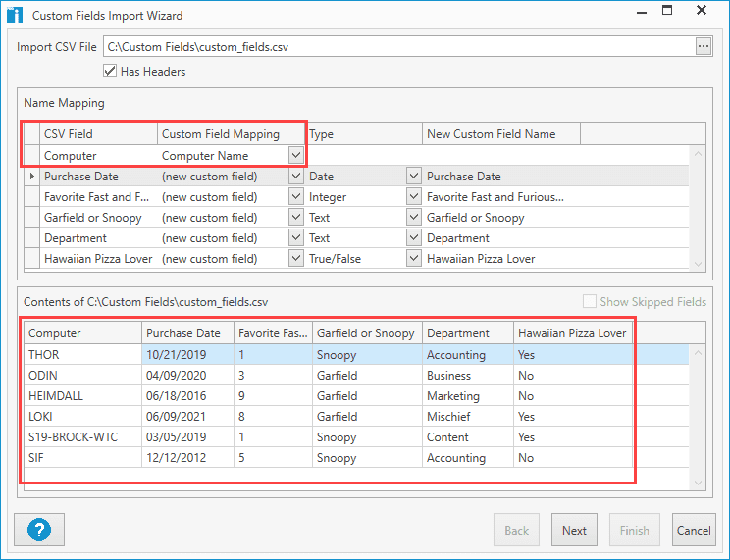
Task: Click the CSV Field column header
Action: point(99,134)
